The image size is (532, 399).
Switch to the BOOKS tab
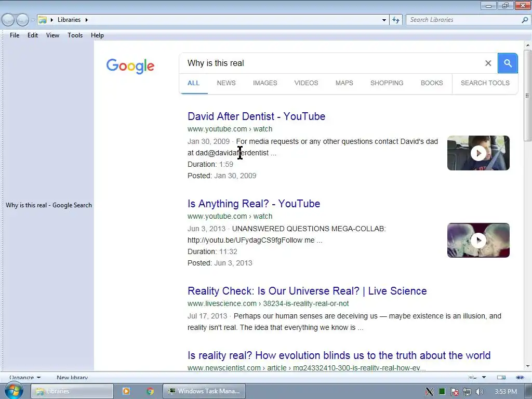click(432, 83)
